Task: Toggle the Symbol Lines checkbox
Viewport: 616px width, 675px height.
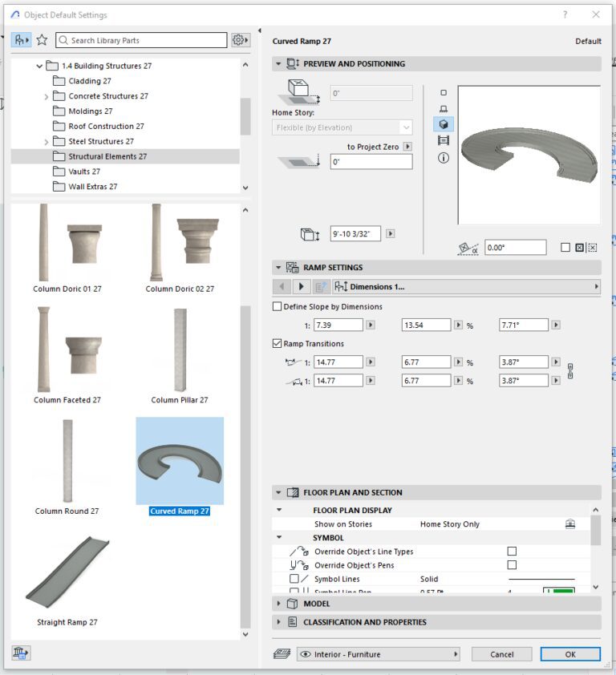Action: point(294,579)
